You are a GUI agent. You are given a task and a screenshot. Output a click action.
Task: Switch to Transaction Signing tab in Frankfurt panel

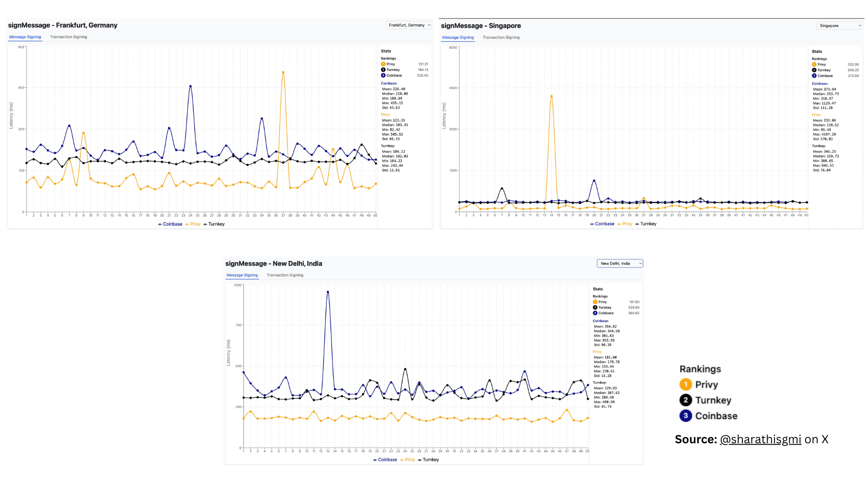(68, 37)
